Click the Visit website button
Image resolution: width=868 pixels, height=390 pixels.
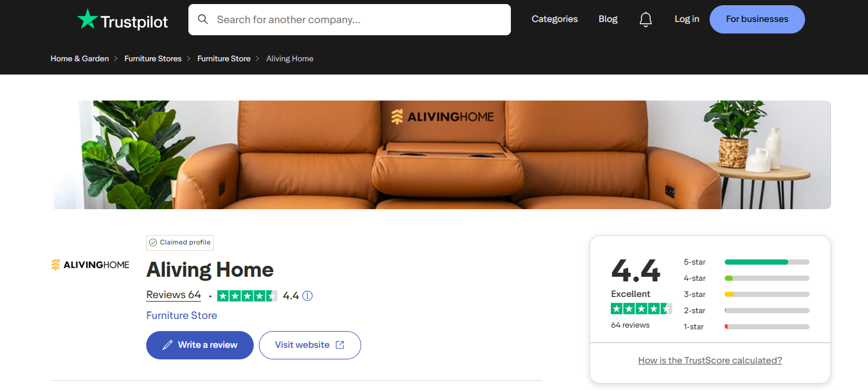pos(309,345)
